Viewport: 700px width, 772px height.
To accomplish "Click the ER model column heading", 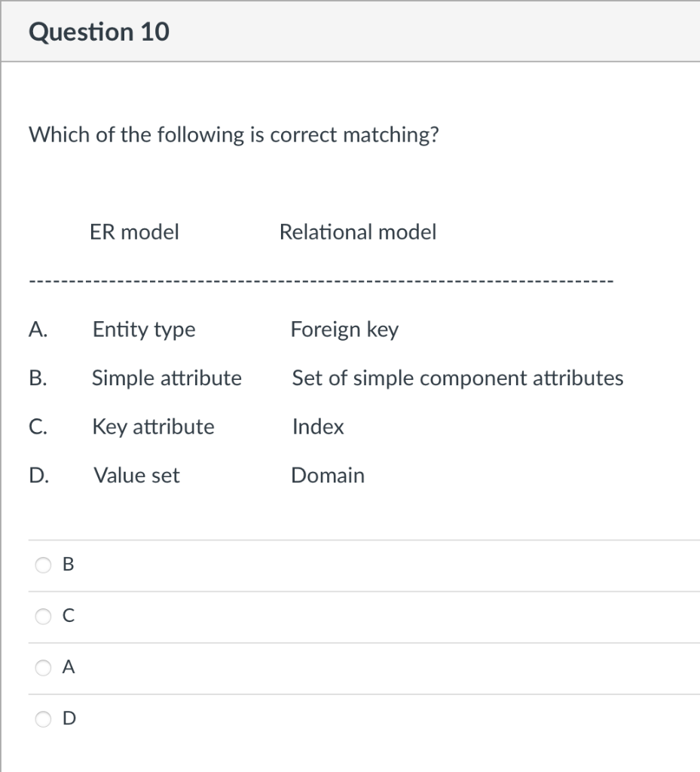I will pos(134,232).
